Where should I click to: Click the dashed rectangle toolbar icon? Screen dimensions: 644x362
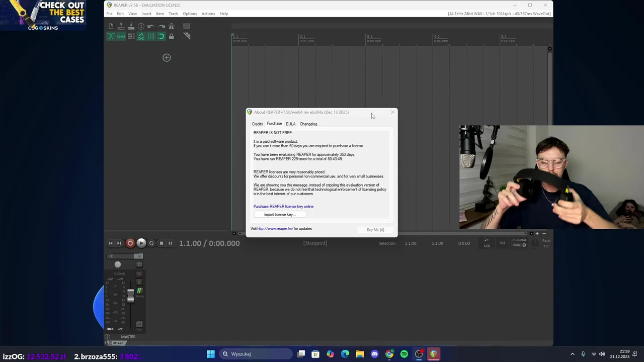click(187, 26)
